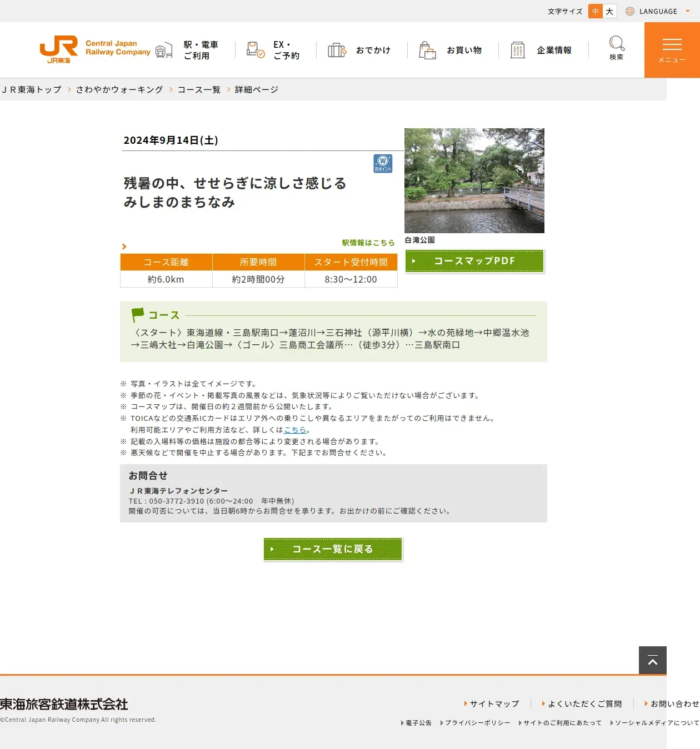Go to コース一覧 breadcrumb
This screenshot has height=749, width=700.
[199, 89]
